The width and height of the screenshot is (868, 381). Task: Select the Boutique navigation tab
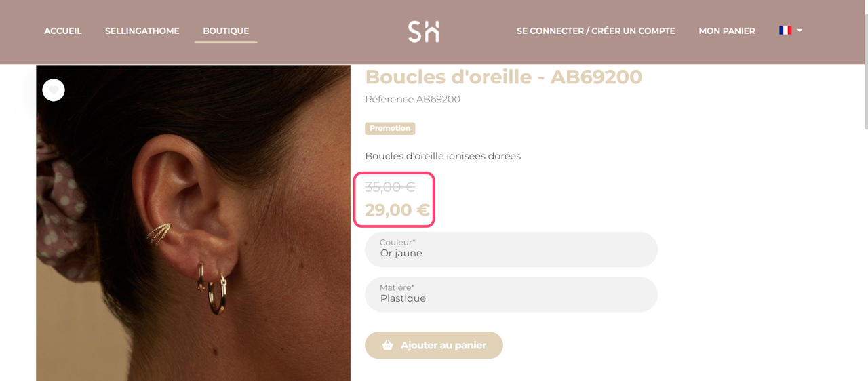point(226,31)
